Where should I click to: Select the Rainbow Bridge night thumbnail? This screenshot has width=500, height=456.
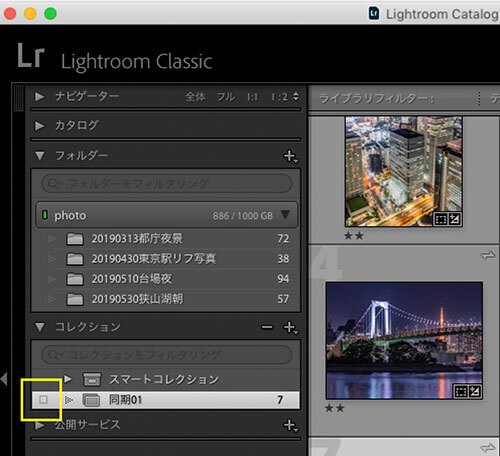[404, 340]
